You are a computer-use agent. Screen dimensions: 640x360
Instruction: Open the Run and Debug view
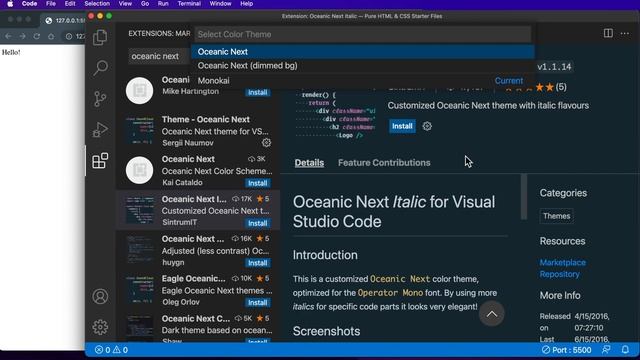click(x=100, y=130)
